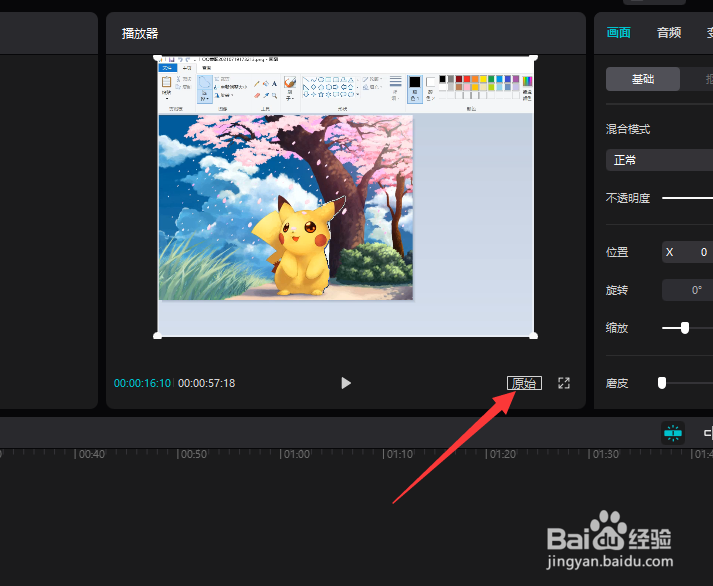The width and height of the screenshot is (713, 586).
Task: Select the 基础 sub-tab
Action: click(643, 79)
